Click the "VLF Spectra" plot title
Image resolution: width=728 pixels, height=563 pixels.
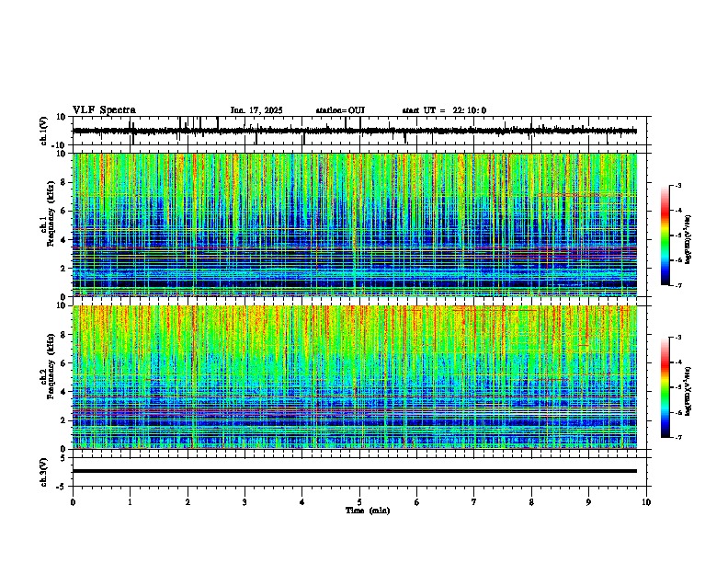[x=104, y=110]
